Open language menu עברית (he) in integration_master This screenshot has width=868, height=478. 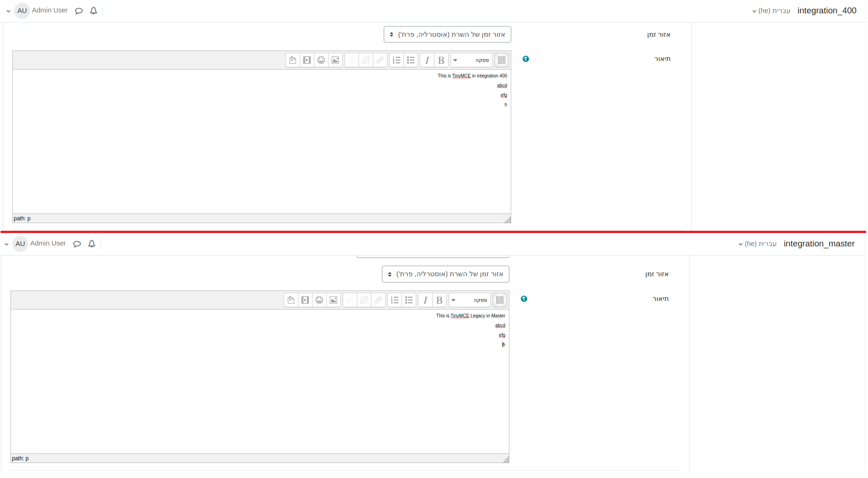point(757,244)
